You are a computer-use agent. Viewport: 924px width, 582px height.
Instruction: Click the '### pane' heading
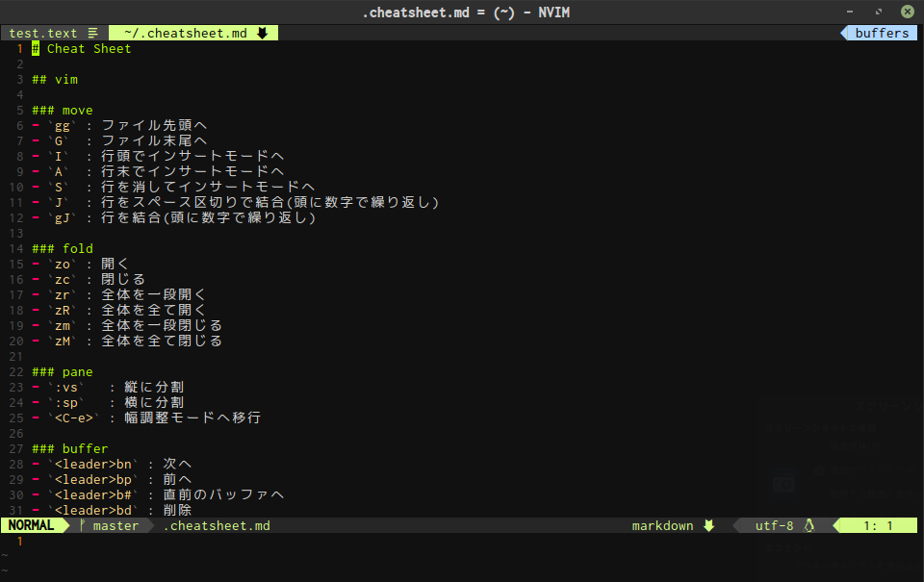(63, 371)
